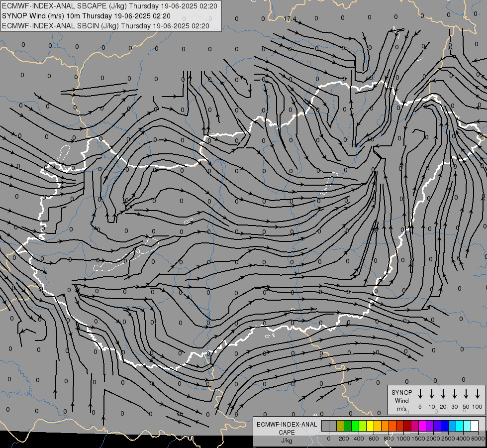This screenshot has width=487, height=448.
Task: Pick the bright green CAPE swatch
Action: pyautogui.click(x=355, y=426)
